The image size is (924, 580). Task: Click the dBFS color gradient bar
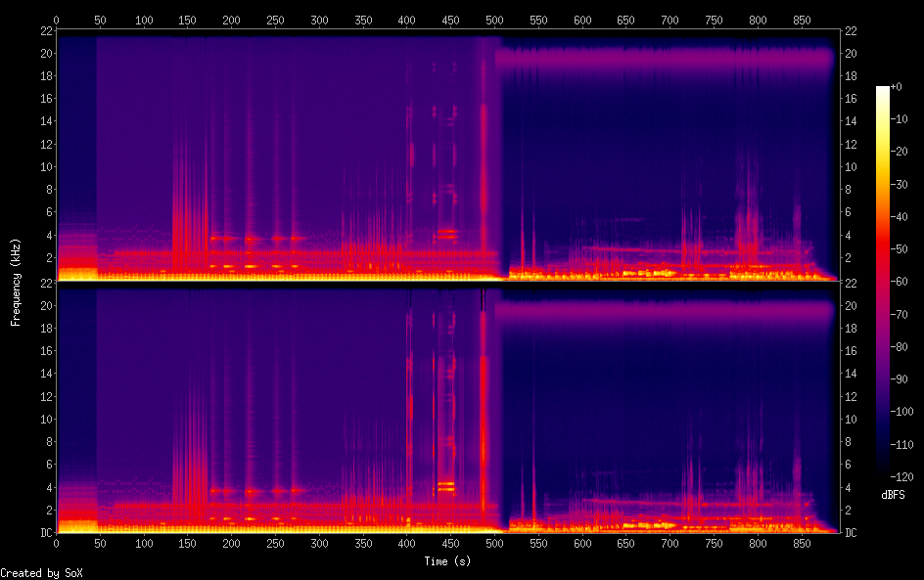882,281
